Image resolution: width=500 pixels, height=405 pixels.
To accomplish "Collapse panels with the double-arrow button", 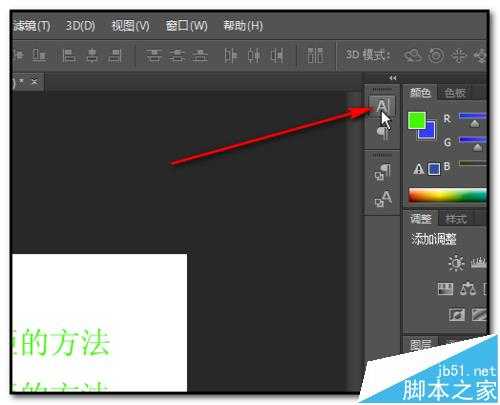I will coord(393,78).
